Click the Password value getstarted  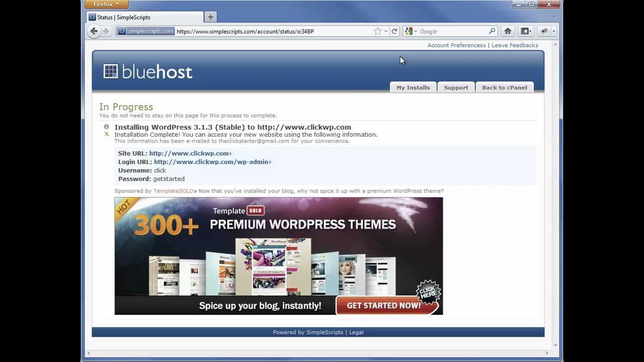point(169,179)
